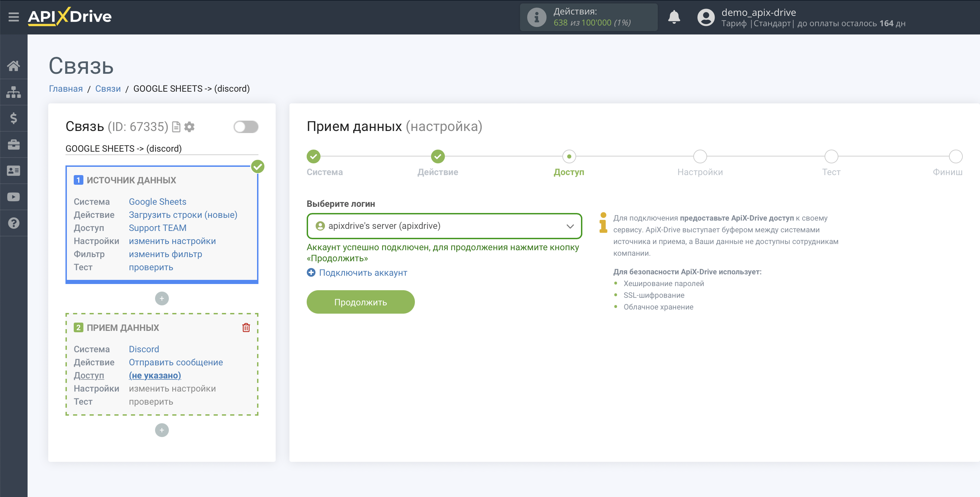
Task: Click the Доступ label in receiver block
Action: tap(89, 376)
